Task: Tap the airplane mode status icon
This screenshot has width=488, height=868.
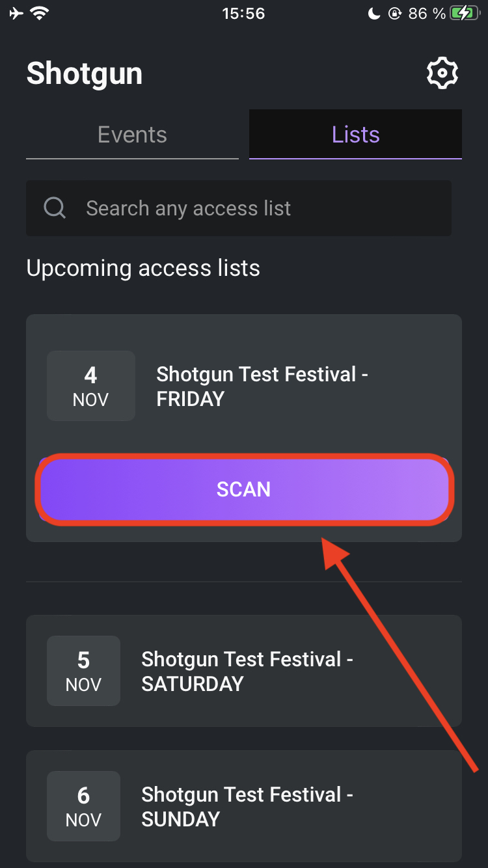Action: (16, 14)
